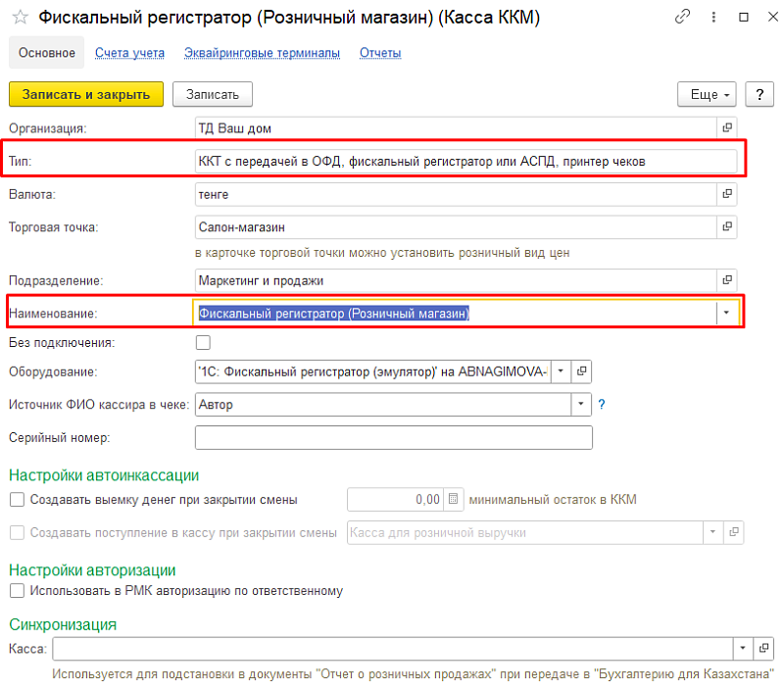The width and height of the screenshot is (784, 690).
Task: Open the calculator icon of the minimum balance field
Action: coord(453,500)
